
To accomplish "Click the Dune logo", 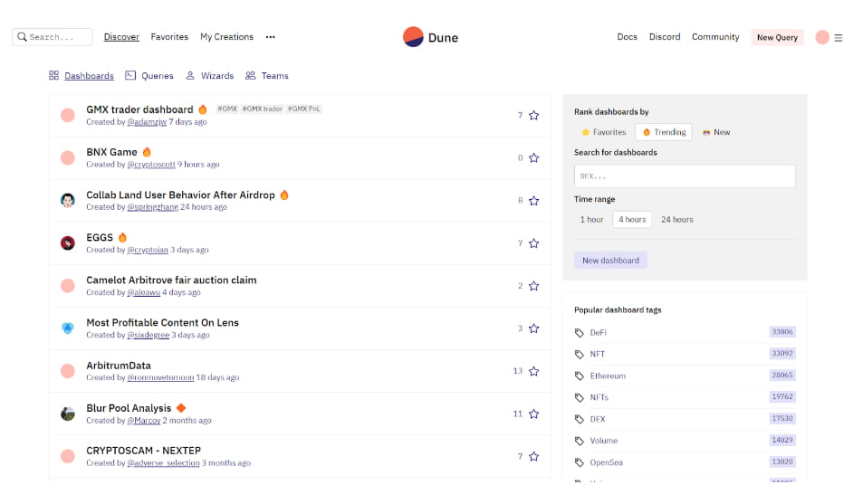I will tap(430, 37).
